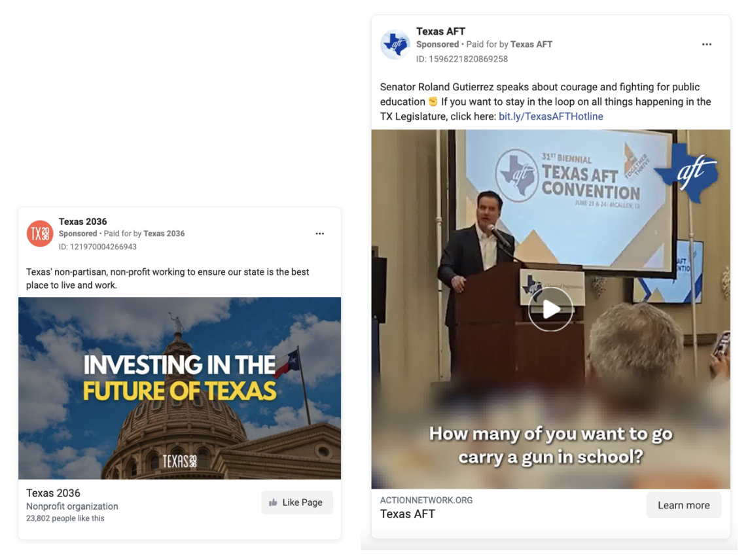Select ad ID 121970004266943 text
750x560 pixels.
pyautogui.click(x=98, y=247)
